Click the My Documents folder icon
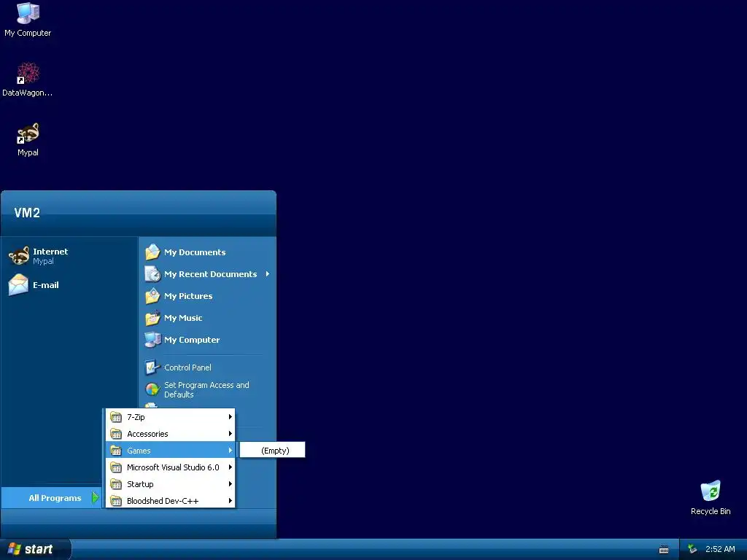Image resolution: width=747 pixels, height=560 pixels. click(x=152, y=252)
